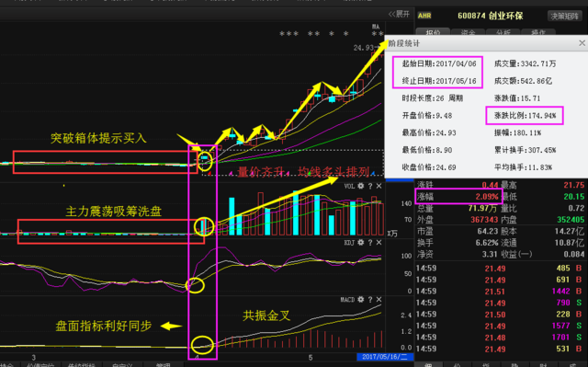The height and width of the screenshot is (367, 588).
Task: Open help for the VOL indicator
Action: (370, 186)
